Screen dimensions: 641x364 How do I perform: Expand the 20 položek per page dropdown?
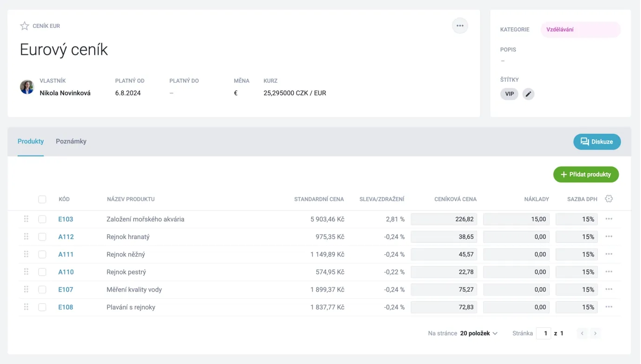coord(479,333)
